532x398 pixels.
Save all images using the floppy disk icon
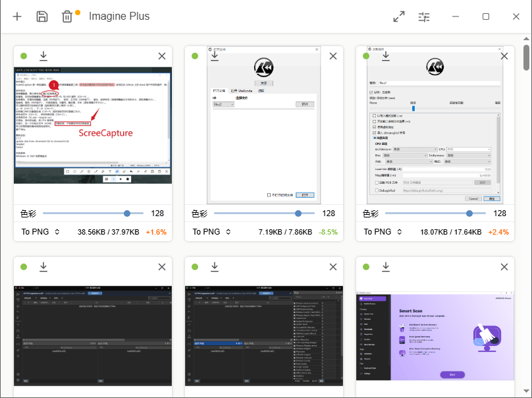[x=42, y=16]
